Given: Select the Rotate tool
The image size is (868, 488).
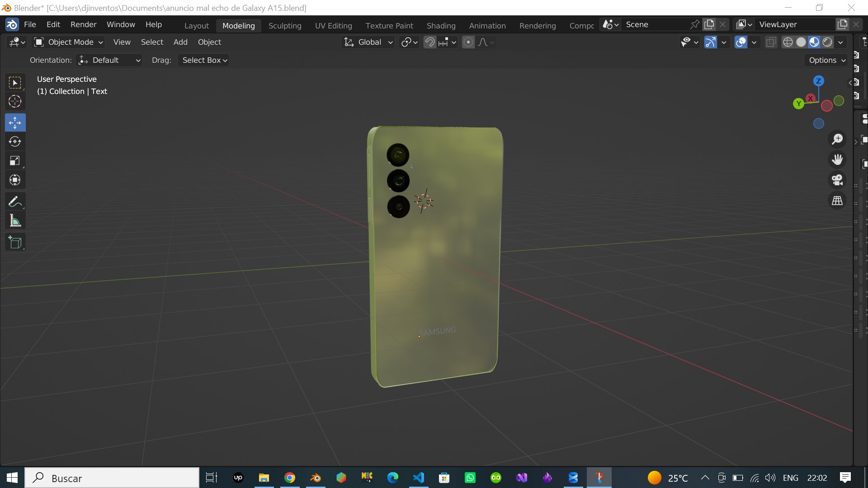Looking at the screenshot, I should coord(15,142).
